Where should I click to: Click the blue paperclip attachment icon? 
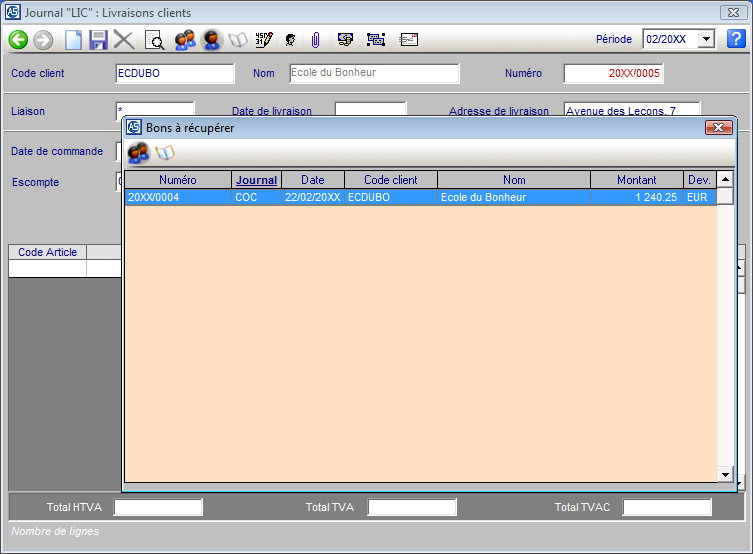coord(316,40)
